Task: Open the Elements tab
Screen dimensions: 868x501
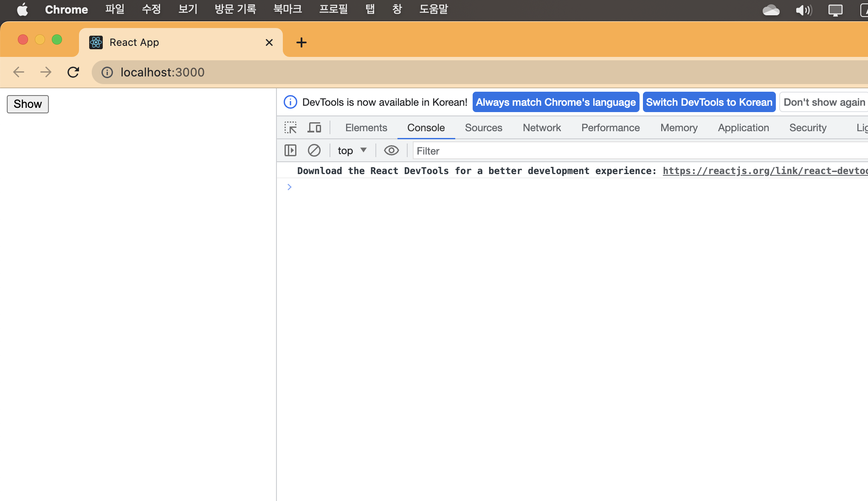Action: click(x=366, y=128)
